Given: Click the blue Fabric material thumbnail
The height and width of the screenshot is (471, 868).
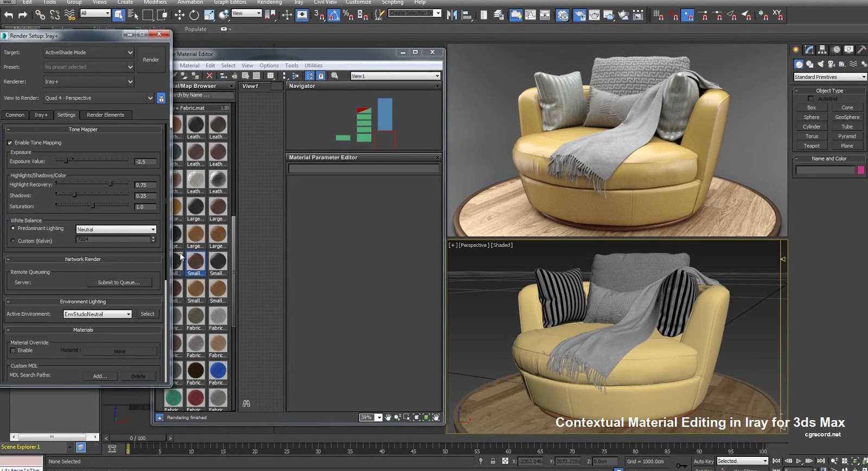Looking at the screenshot, I should tap(218, 371).
